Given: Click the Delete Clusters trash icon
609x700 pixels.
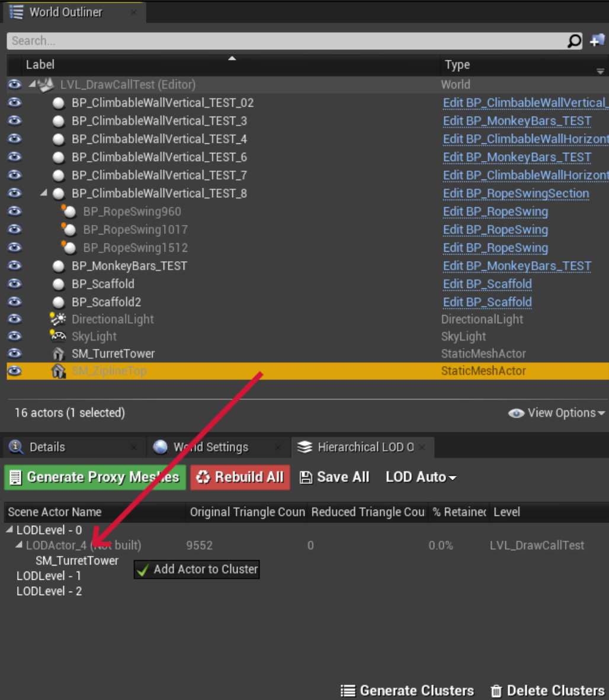Looking at the screenshot, I should [497, 691].
